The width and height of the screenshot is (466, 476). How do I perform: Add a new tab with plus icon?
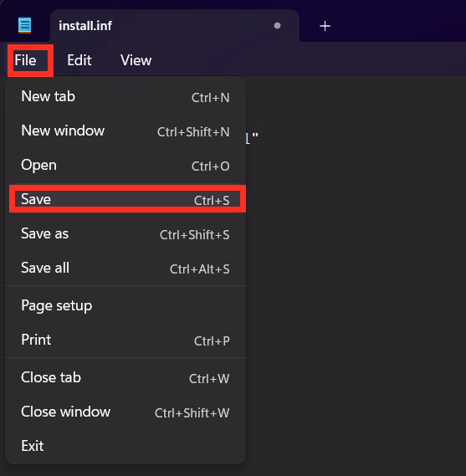click(325, 26)
